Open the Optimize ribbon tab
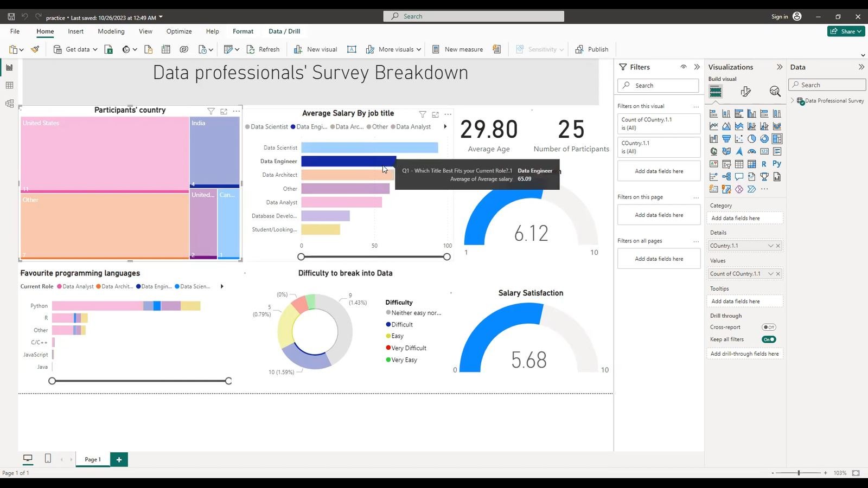The image size is (868, 488). [179, 31]
